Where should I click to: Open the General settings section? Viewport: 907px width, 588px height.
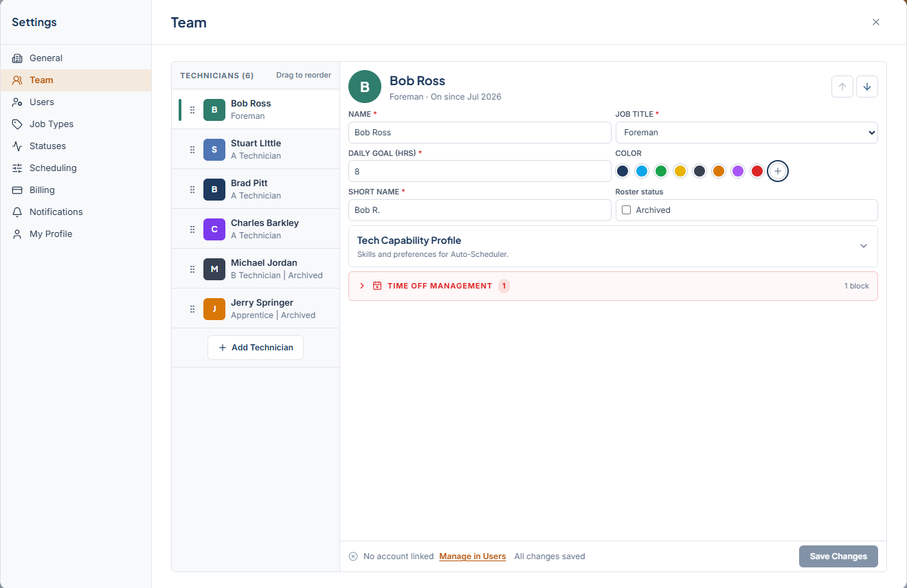pos(76,58)
